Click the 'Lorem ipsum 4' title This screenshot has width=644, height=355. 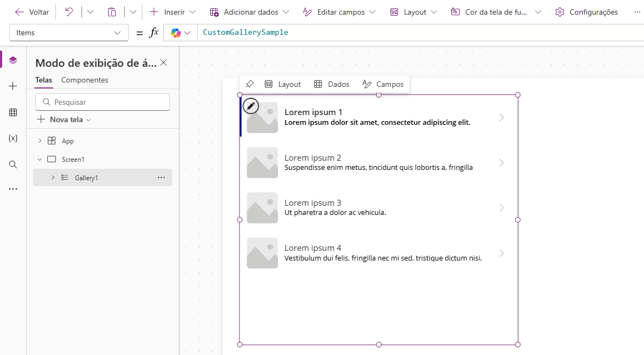click(313, 248)
